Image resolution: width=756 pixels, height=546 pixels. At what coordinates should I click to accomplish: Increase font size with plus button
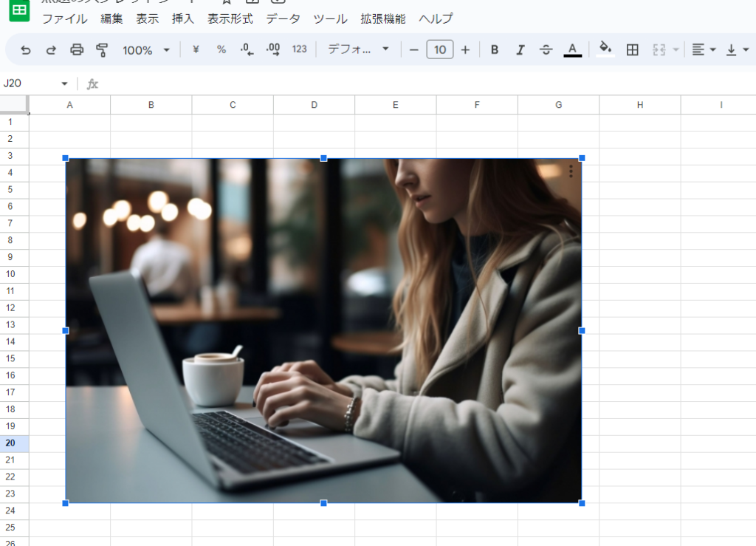(465, 50)
